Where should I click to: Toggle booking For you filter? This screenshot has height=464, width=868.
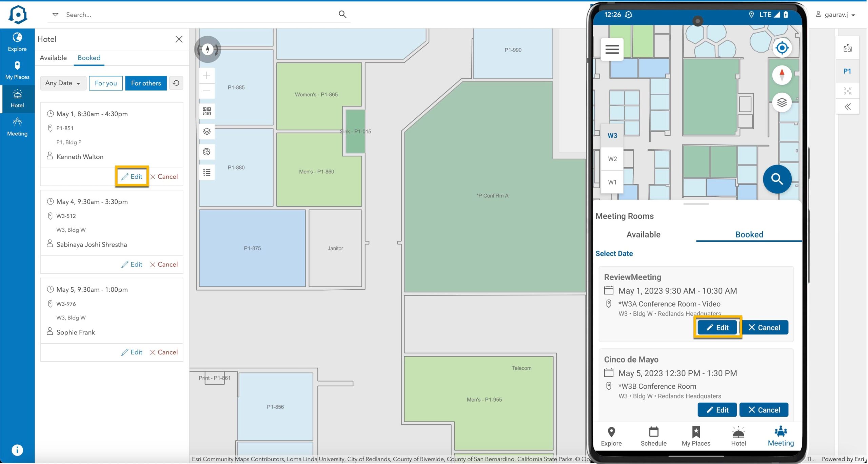point(106,83)
